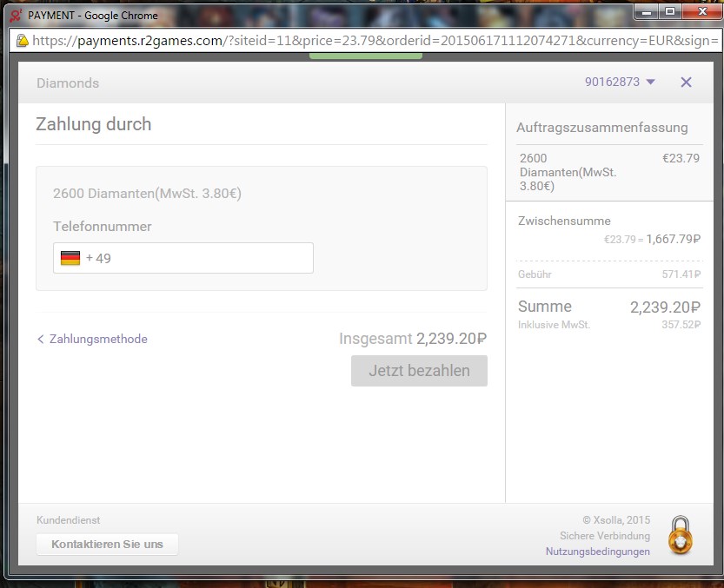Image resolution: width=724 pixels, height=588 pixels.
Task: Select the payments.r2games.com URL bar
Action: click(x=365, y=40)
